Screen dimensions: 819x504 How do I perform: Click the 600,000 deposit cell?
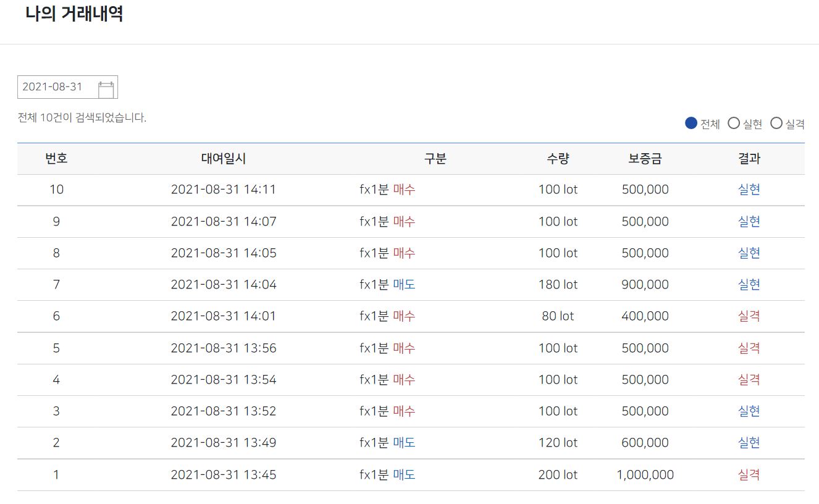pyautogui.click(x=645, y=442)
